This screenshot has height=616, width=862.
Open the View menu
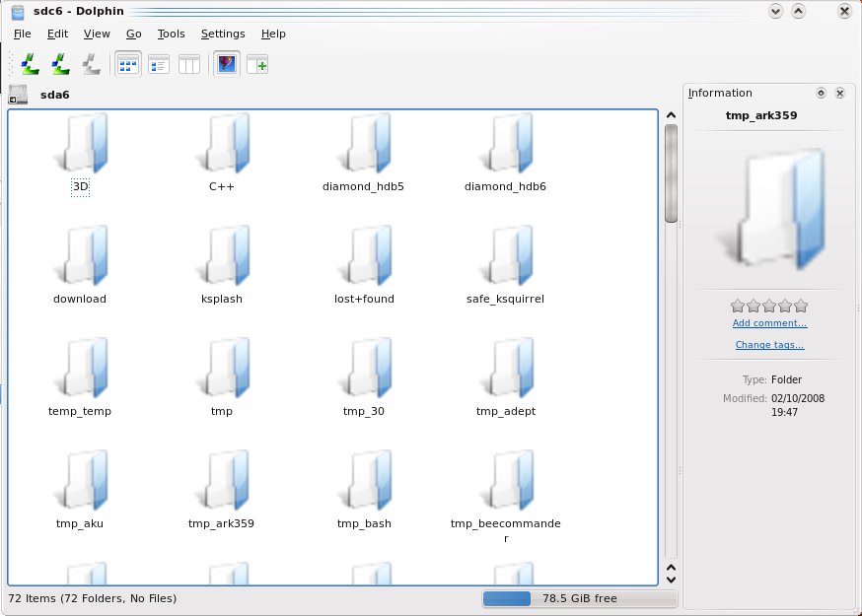[x=97, y=34]
